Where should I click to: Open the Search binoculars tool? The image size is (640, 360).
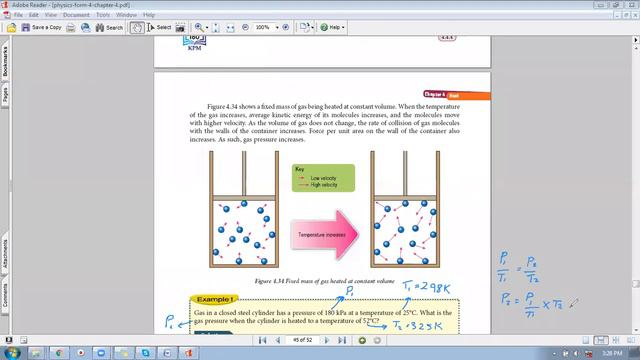(109, 27)
